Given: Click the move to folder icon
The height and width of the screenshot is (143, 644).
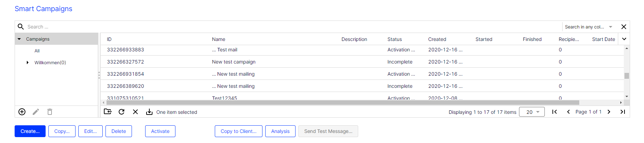Looking at the screenshot, I should click(x=108, y=112).
